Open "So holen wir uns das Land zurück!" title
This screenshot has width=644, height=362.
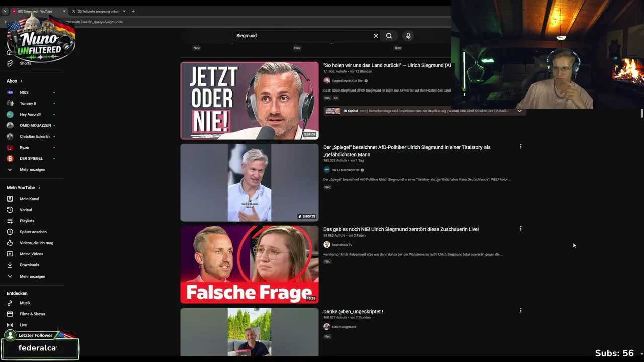pos(387,65)
